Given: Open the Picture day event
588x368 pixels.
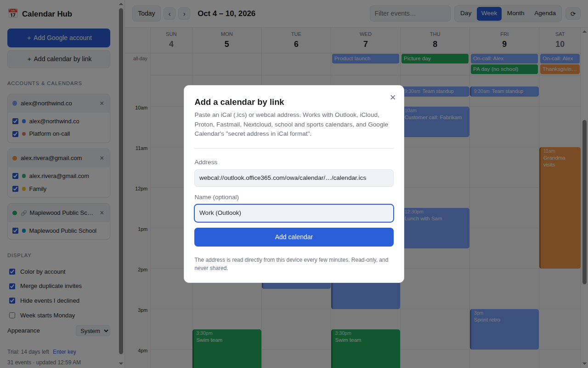Looking at the screenshot, I should [x=435, y=59].
